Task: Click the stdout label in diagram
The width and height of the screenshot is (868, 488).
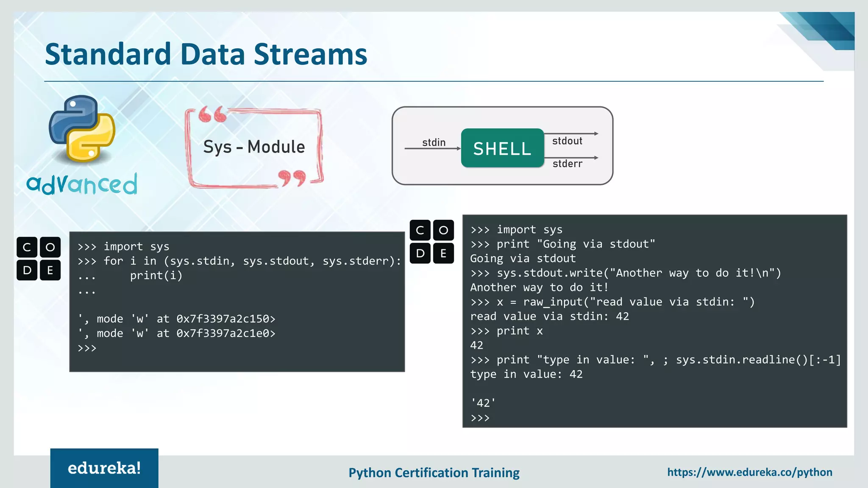Action: (x=567, y=141)
